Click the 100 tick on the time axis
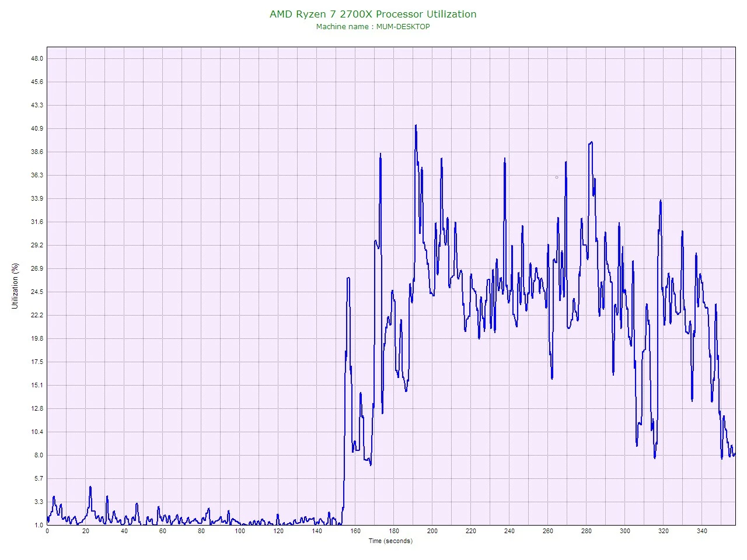 (x=240, y=531)
